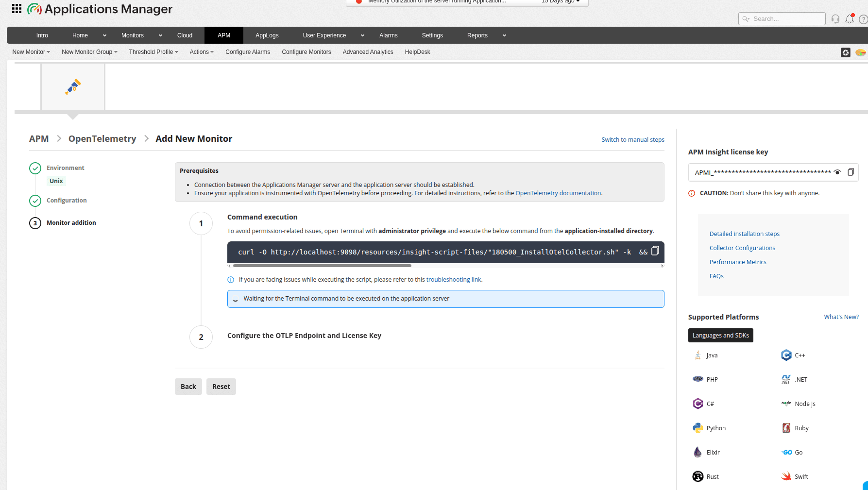The width and height of the screenshot is (868, 490).
Task: Expand the User Experience dropdown arrow
Action: tap(362, 35)
